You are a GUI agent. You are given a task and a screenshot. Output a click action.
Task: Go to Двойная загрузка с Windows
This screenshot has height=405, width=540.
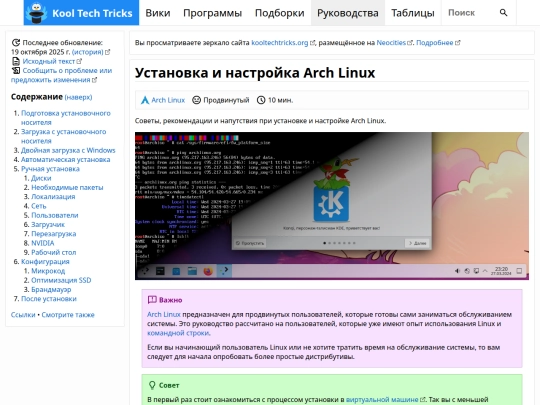(x=68, y=150)
